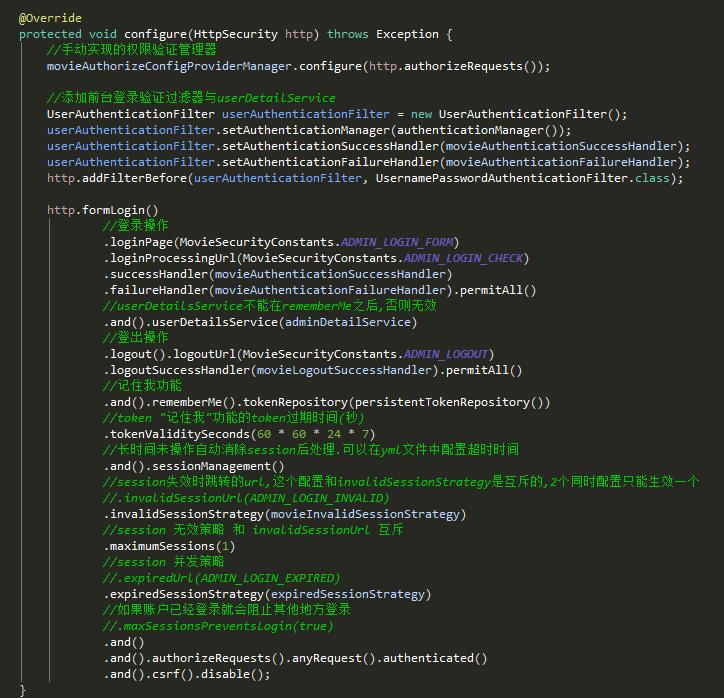Click the ADMIN_LOGIN_FORM constant
Screen dimensions: 724x698
[x=397, y=242]
